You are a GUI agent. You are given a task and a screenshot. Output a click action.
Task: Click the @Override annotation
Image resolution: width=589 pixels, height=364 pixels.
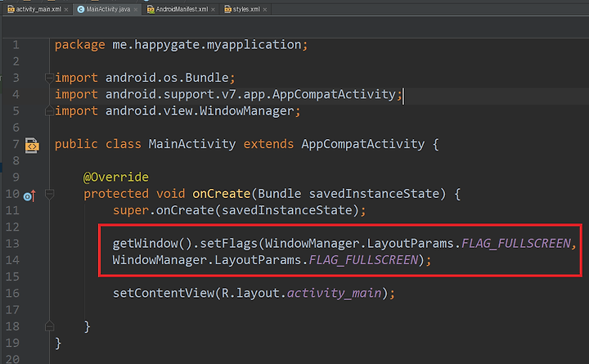click(x=116, y=177)
